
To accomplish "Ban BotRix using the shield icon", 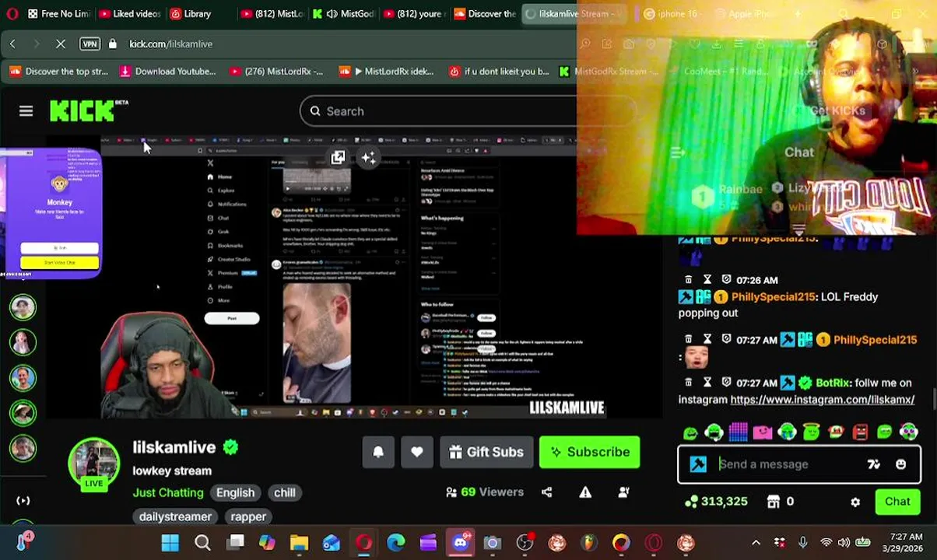I will click(726, 383).
